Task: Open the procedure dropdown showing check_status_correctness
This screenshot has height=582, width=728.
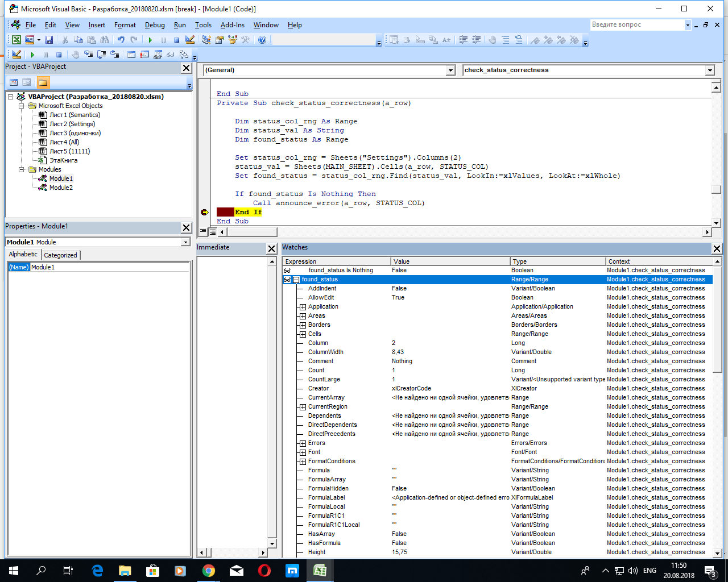Action: point(710,70)
